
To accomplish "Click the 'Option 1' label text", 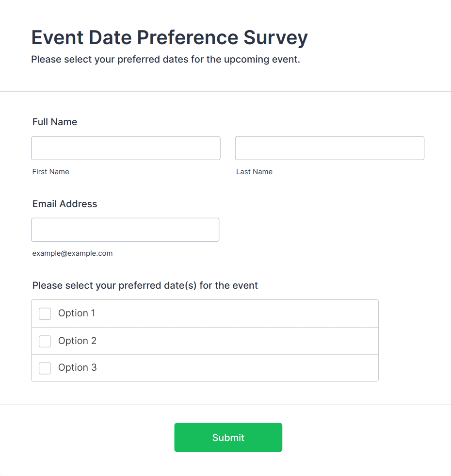I will 77,313.
